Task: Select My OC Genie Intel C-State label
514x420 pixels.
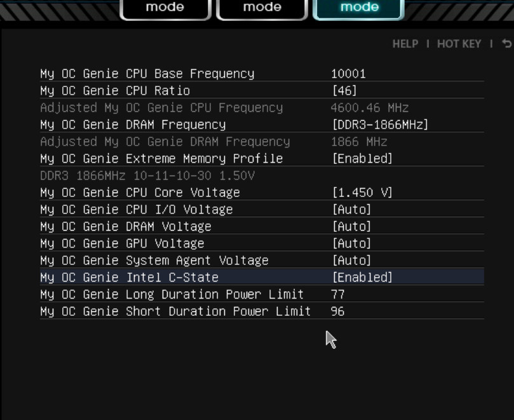Action: [129, 278]
